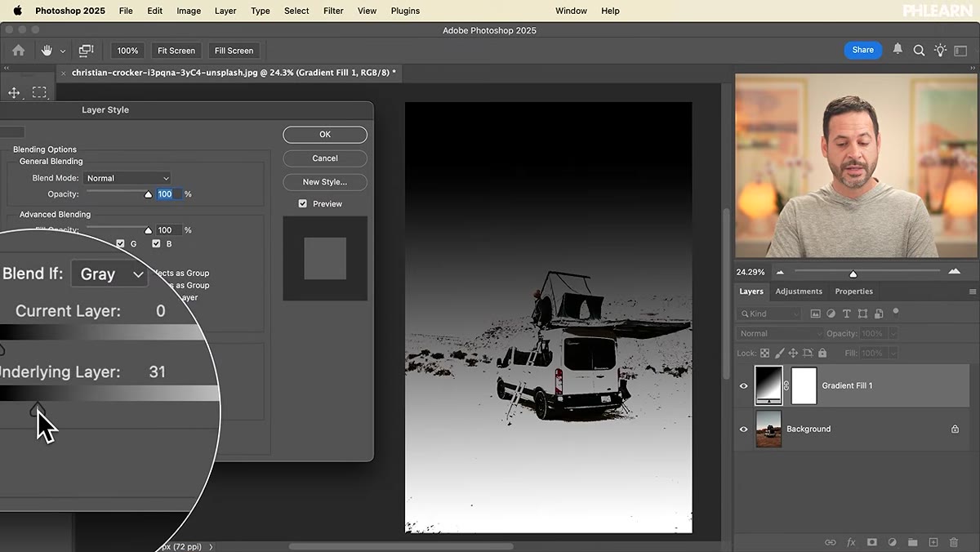Open the Hand tool preset picker chevron

63,51
